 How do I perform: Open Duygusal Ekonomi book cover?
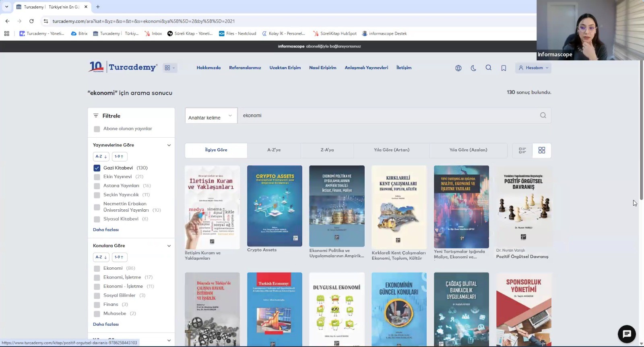tap(337, 309)
